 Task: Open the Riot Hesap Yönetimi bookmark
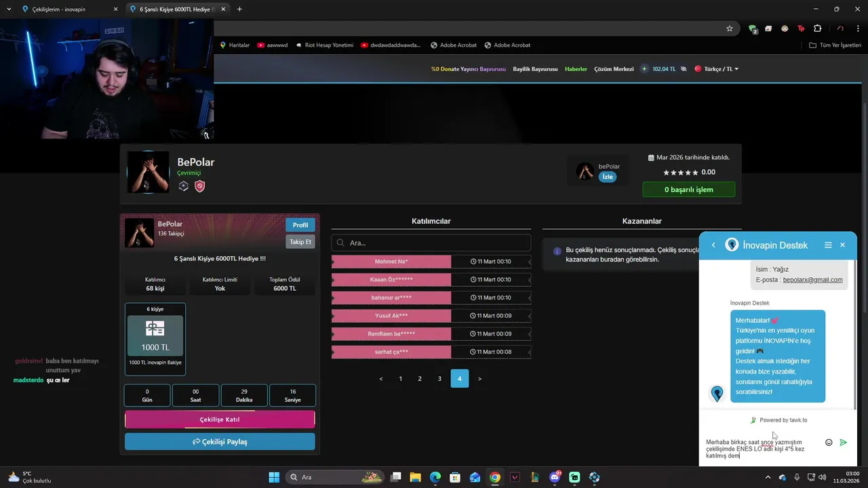tap(324, 45)
